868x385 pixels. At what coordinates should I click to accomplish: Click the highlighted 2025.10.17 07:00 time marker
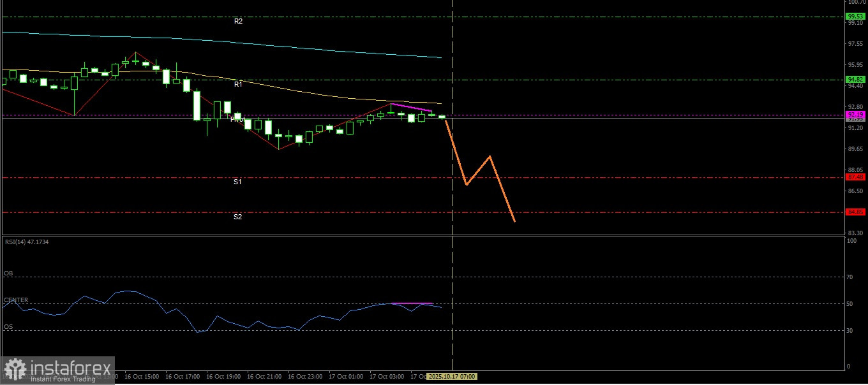tap(452, 377)
